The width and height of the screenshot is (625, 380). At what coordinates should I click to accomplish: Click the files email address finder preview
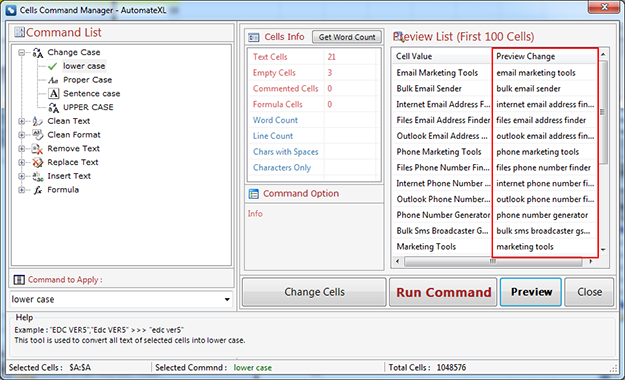click(x=544, y=120)
